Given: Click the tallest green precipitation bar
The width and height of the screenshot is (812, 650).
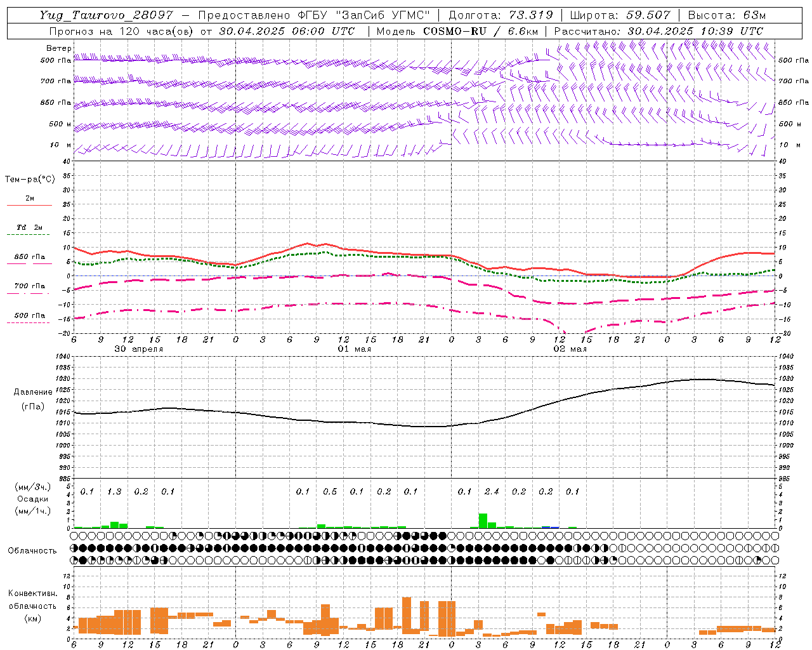Looking at the screenshot, I should point(483,521).
